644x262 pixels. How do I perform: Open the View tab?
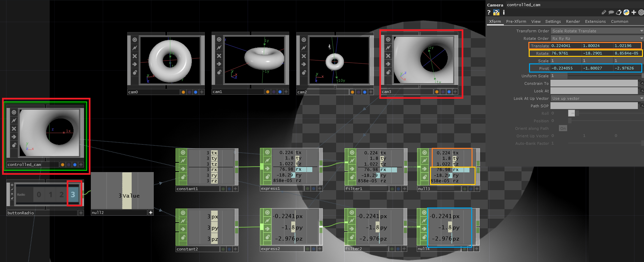click(536, 21)
